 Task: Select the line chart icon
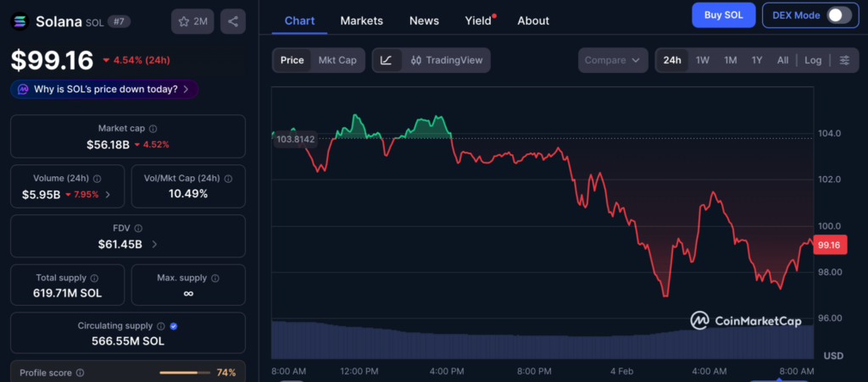[387, 60]
